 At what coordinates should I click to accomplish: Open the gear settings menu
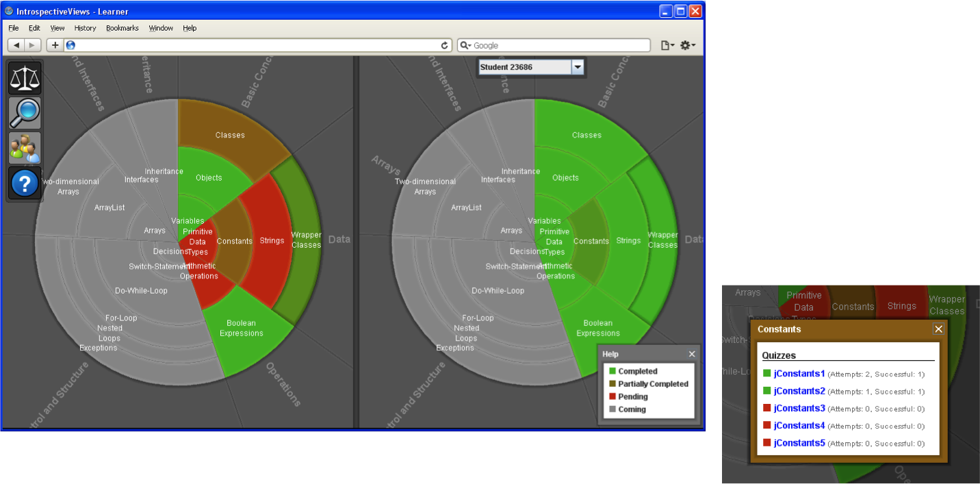coord(686,45)
